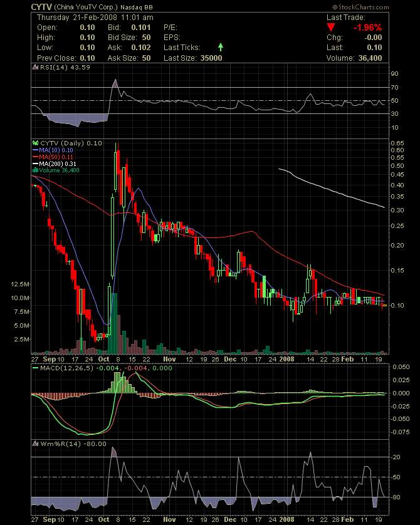The width and height of the screenshot is (420, 525).
Task: Click the Bid Size value 50
Action: point(146,38)
